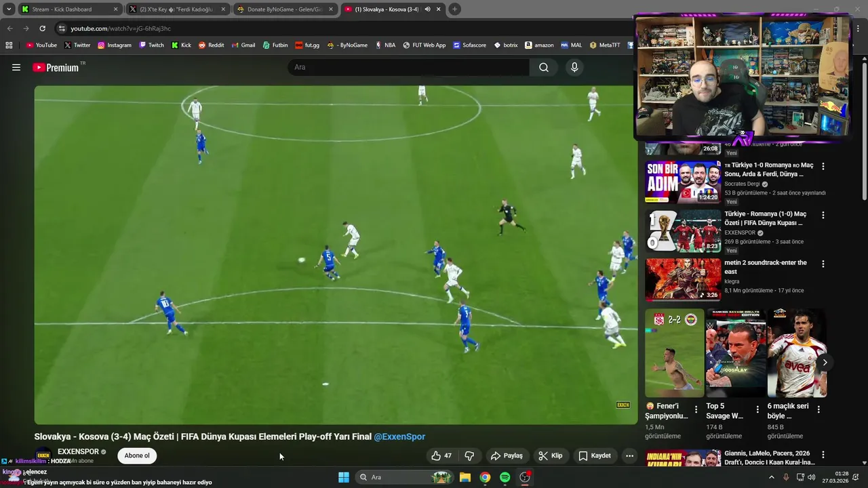Open the Futbin bookmark
The width and height of the screenshot is (868, 488).
coord(275,45)
